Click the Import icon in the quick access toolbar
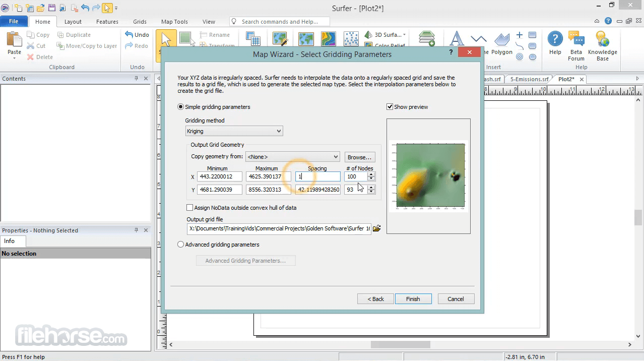Image resolution: width=644 pixels, height=361 pixels. tap(63, 8)
